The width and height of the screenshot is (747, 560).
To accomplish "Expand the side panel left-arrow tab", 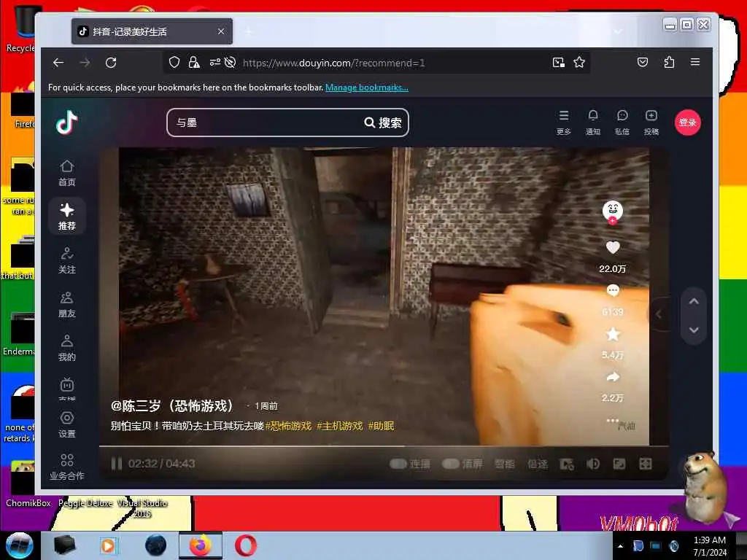I will (659, 314).
